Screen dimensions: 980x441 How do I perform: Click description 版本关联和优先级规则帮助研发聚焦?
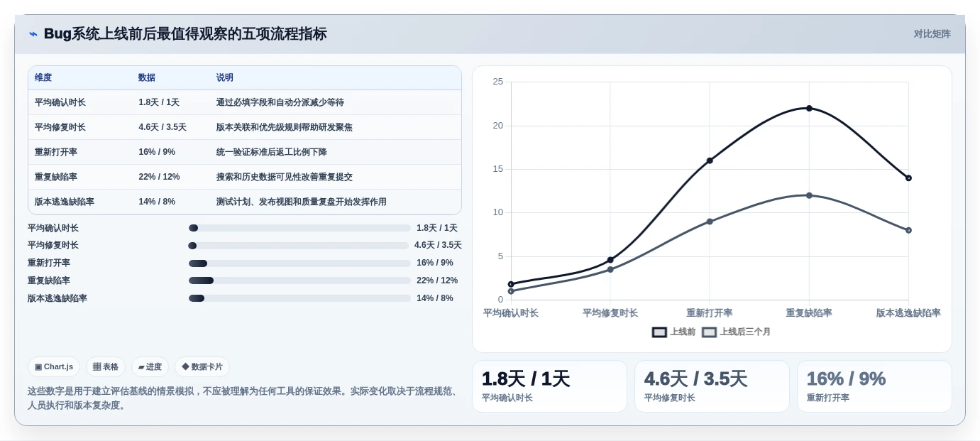285,127
